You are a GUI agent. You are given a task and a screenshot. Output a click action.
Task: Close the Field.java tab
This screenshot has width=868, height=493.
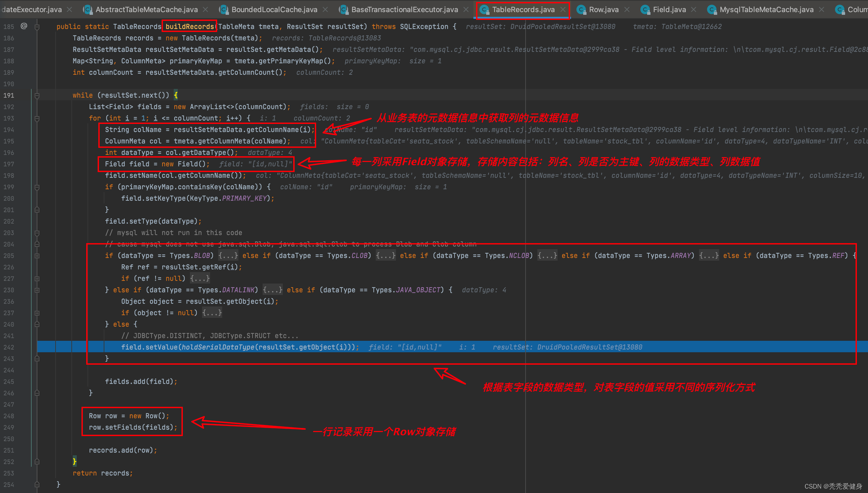694,9
